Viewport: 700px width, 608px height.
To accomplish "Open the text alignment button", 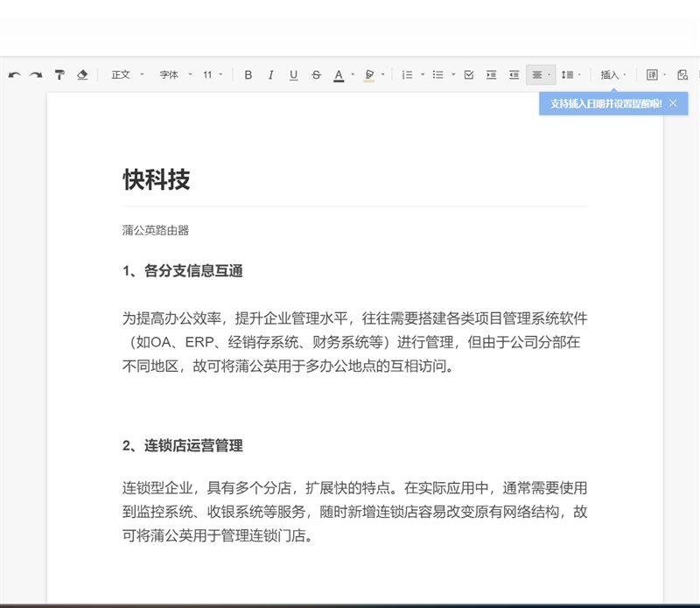I will [541, 75].
